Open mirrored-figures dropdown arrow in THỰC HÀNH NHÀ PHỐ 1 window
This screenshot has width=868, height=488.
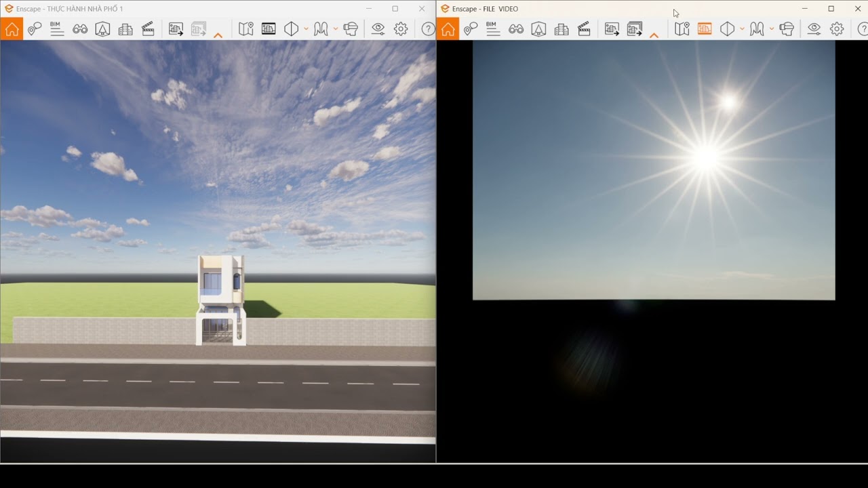pyautogui.click(x=335, y=29)
